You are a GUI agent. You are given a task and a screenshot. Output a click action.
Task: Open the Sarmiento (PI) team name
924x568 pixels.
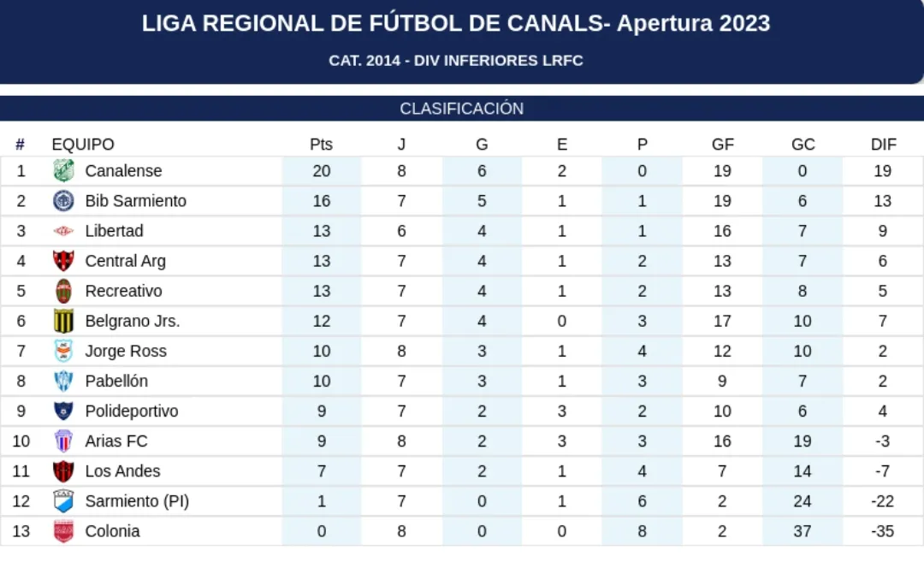click(x=137, y=501)
